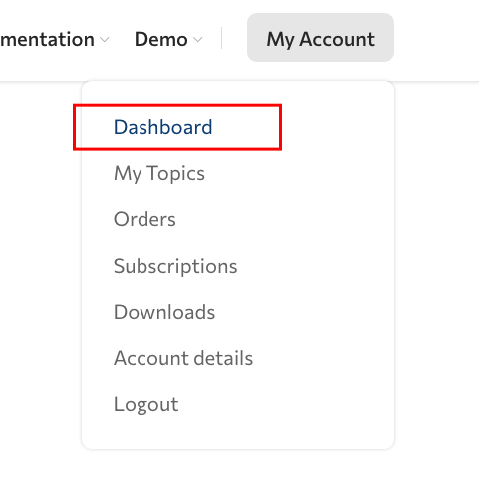479x491 pixels.
Task: Select My Topics from account menu
Action: [159, 173]
